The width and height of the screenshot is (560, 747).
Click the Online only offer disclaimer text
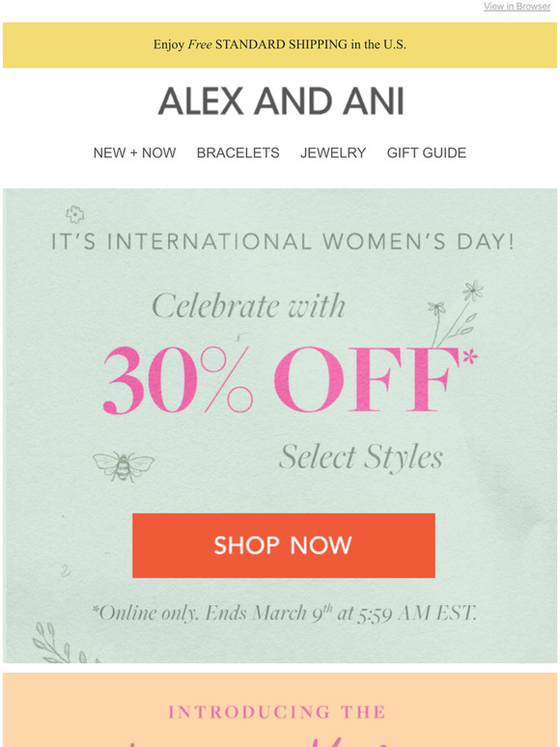[x=285, y=613]
